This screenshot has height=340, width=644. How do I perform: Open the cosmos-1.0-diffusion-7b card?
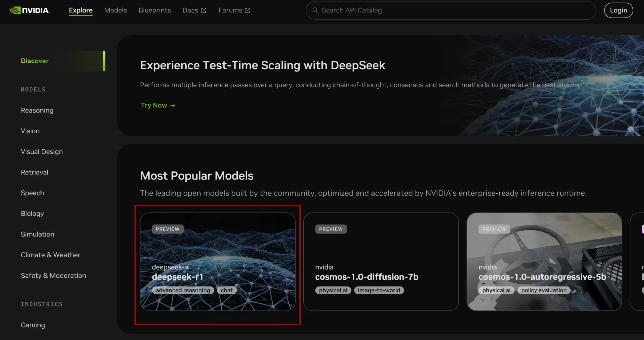[x=381, y=261]
